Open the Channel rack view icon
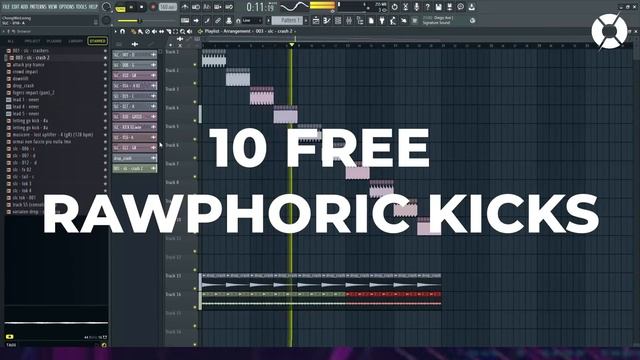 click(338, 20)
